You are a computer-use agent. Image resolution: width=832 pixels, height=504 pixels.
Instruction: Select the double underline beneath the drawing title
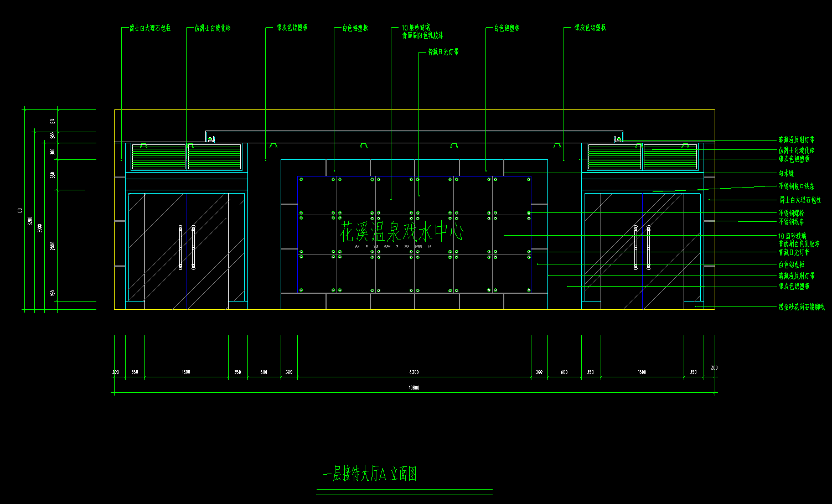[x=404, y=492]
